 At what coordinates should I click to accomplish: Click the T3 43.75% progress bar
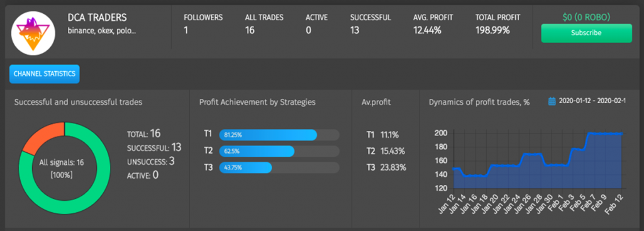[279, 167]
